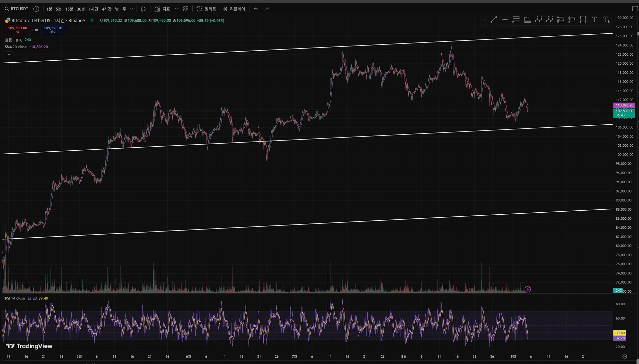Select the anchored text tool

606,20
